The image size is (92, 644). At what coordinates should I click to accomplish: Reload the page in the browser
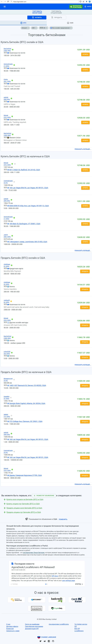tap(8, 2)
